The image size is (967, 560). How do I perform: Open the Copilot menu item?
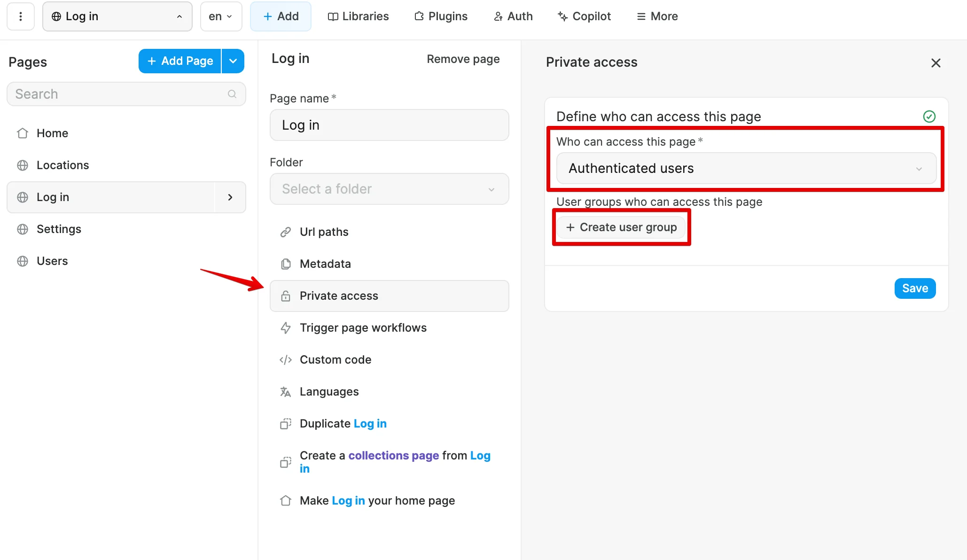[x=584, y=16]
